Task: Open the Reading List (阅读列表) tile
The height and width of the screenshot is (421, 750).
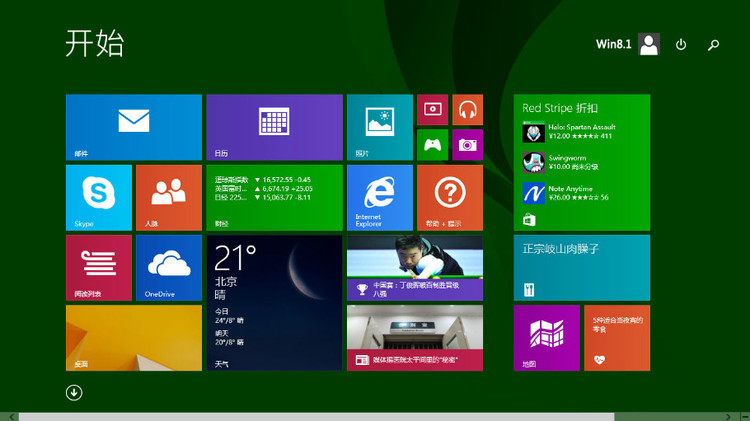Action: [x=98, y=267]
